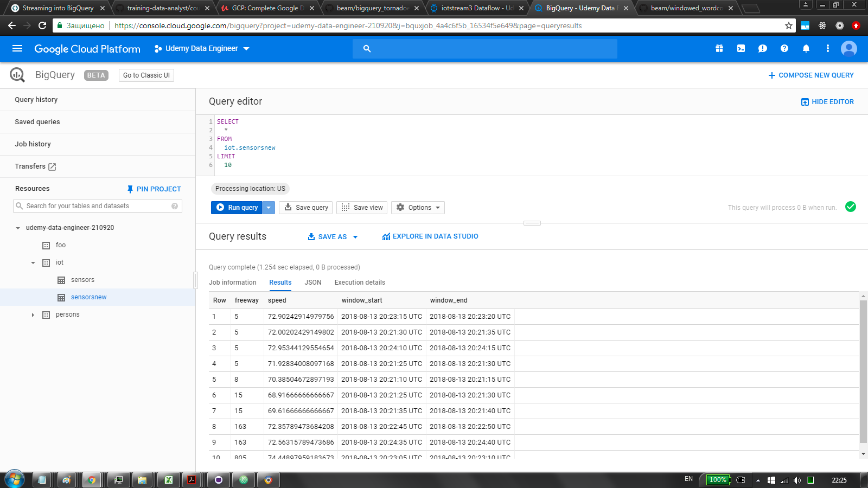Reload the browser page
868x488 pixels.
tap(42, 25)
